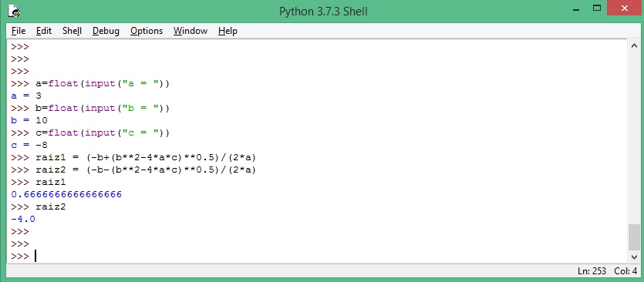Screen dimensions: 644x282
Task: Click the scrollbar up arrow
Action: point(634,45)
